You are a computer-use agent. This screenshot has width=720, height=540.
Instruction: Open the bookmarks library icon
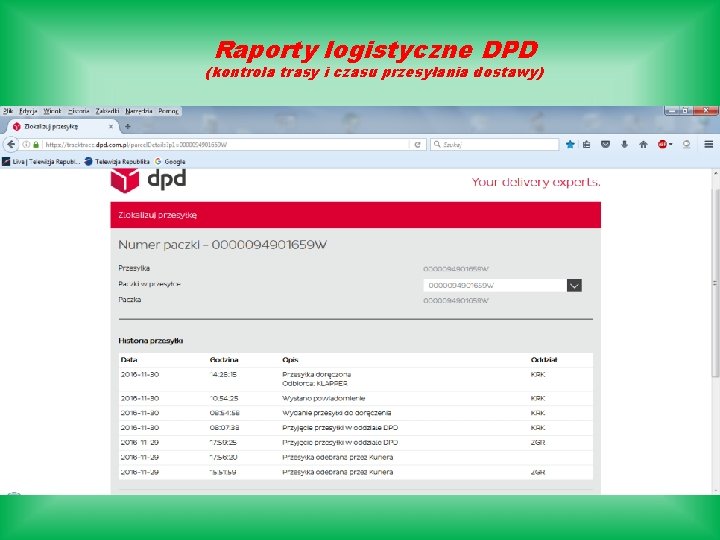click(x=586, y=145)
